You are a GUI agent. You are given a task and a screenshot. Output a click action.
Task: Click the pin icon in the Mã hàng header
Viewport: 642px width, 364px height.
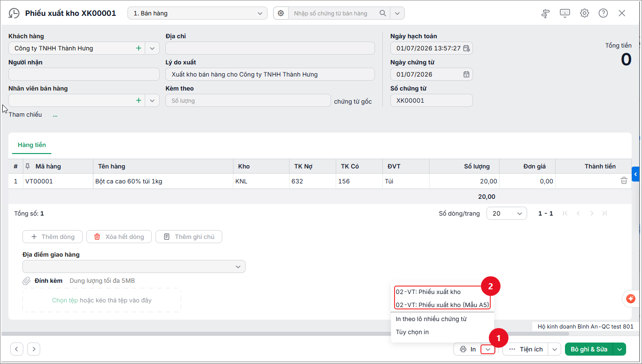28,166
